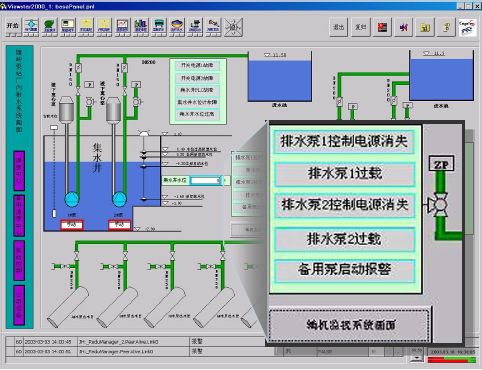This screenshot has height=370, width=482.
Task: Select the colored bar-chart toolbar icon
Action: (x=140, y=26)
